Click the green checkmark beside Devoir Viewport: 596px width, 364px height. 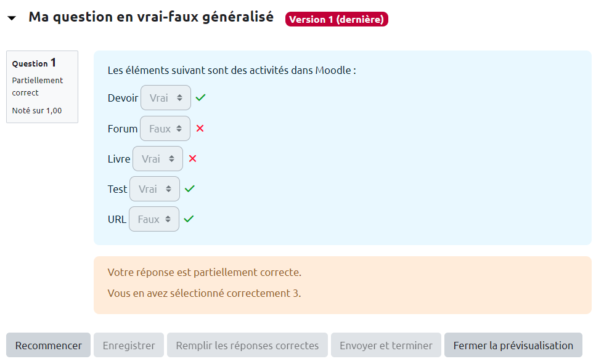tap(200, 97)
